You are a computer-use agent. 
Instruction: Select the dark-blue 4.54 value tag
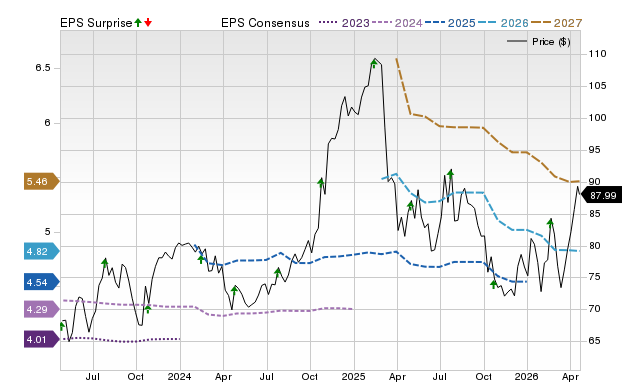click(x=42, y=282)
